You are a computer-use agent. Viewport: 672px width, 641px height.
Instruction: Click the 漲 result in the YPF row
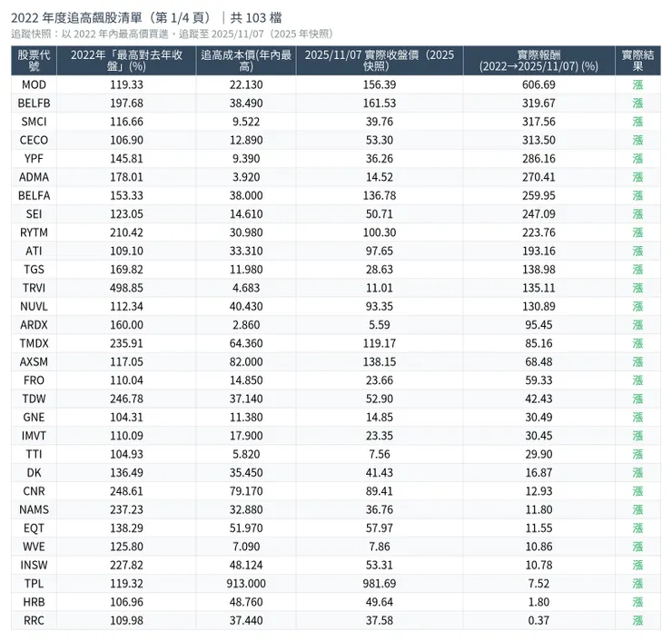click(637, 159)
